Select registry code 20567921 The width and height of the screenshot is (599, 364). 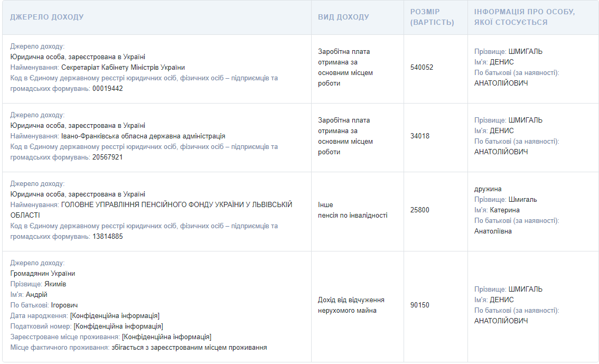coord(108,157)
